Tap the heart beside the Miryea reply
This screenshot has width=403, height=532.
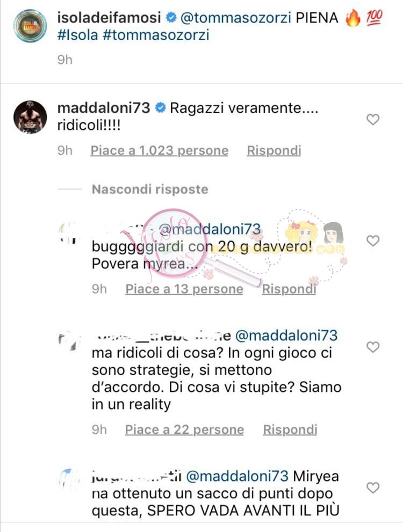373,487
